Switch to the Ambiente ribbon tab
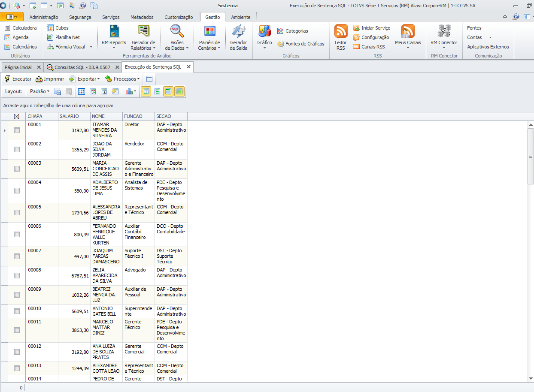Viewport: 534px width, 392px height. coord(241,17)
